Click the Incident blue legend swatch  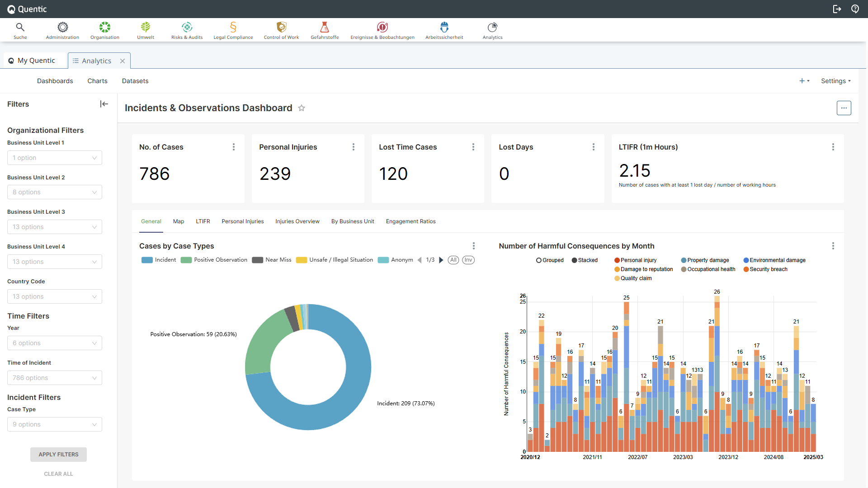147,260
